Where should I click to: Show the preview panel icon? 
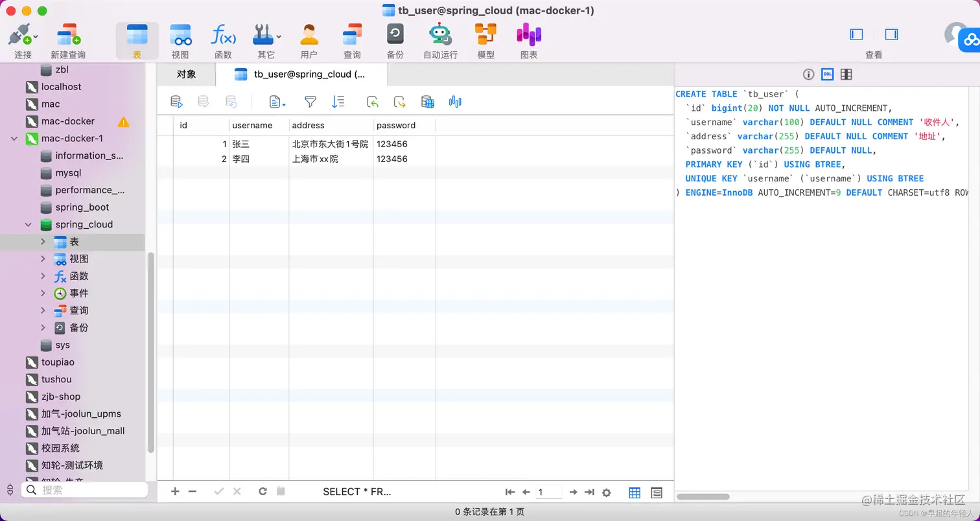(x=846, y=75)
